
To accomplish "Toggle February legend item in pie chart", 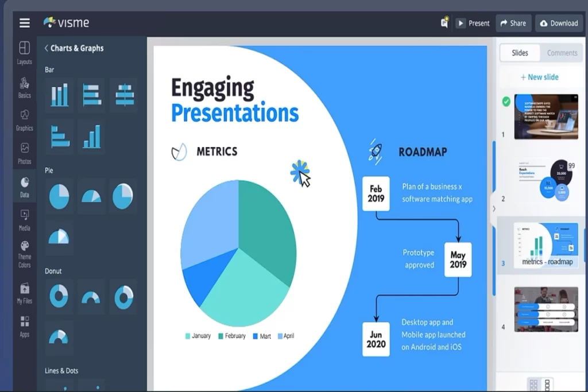I will coord(231,336).
